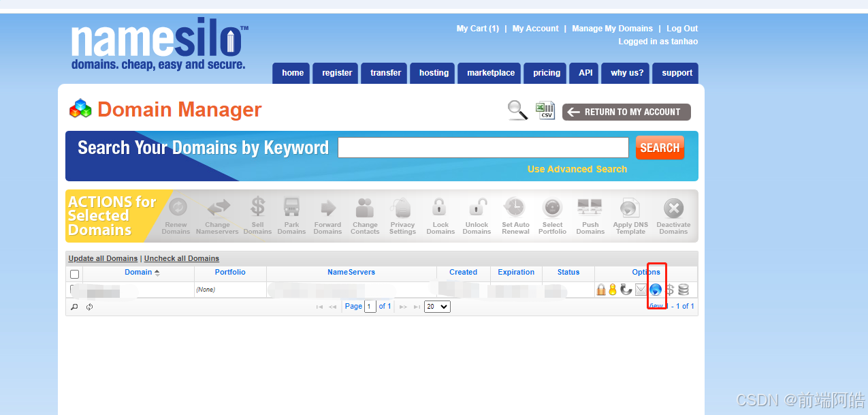
Task: Click the dollar sign icon in row options
Action: coord(670,290)
